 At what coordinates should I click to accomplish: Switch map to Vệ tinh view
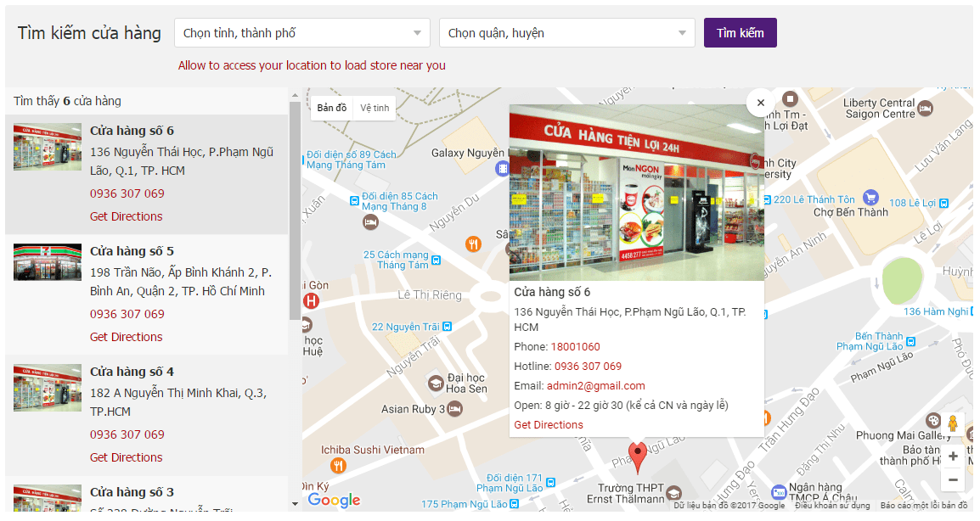pos(375,108)
